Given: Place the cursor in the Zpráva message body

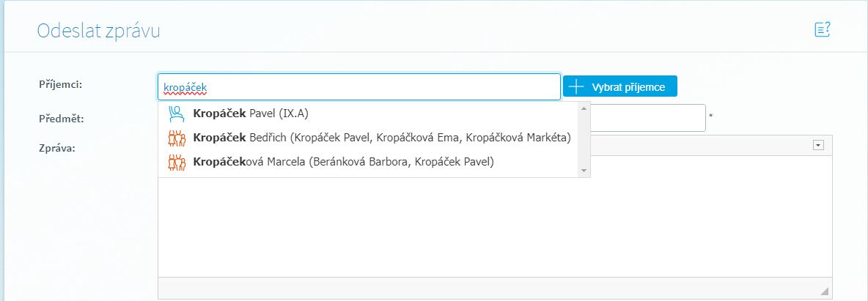Looking at the screenshot, I should click(x=495, y=227).
